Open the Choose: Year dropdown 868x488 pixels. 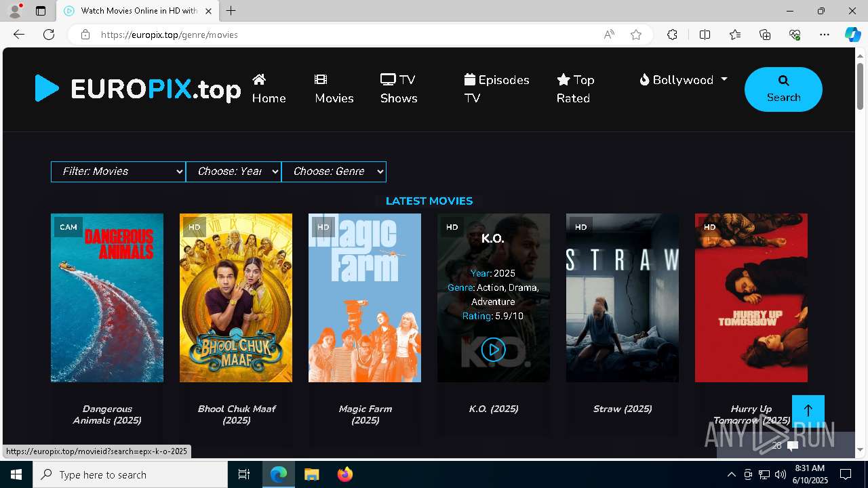233,171
